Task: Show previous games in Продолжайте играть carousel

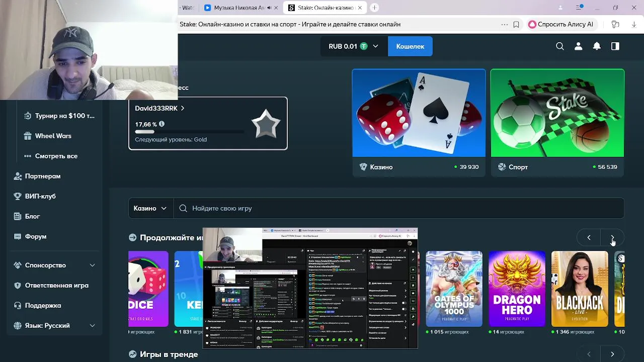Action: pyautogui.click(x=589, y=237)
